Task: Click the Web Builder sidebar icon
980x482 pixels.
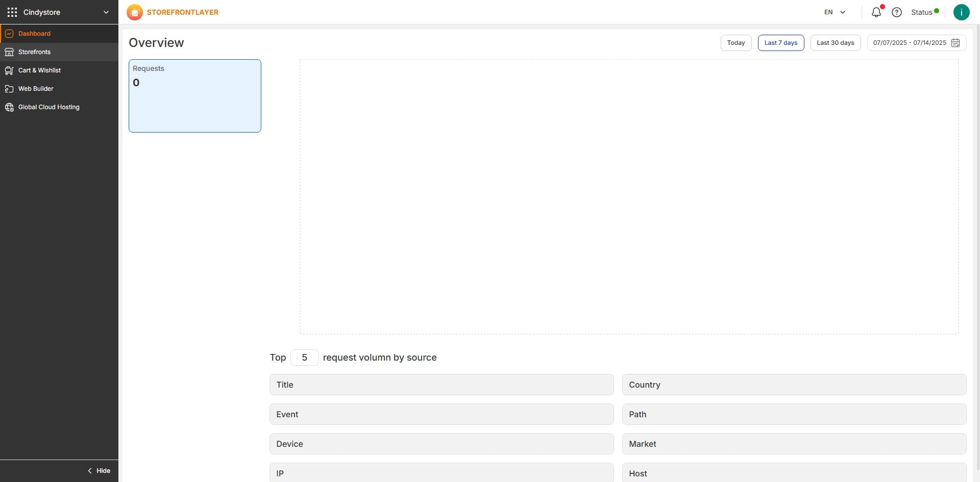Action: [9, 89]
